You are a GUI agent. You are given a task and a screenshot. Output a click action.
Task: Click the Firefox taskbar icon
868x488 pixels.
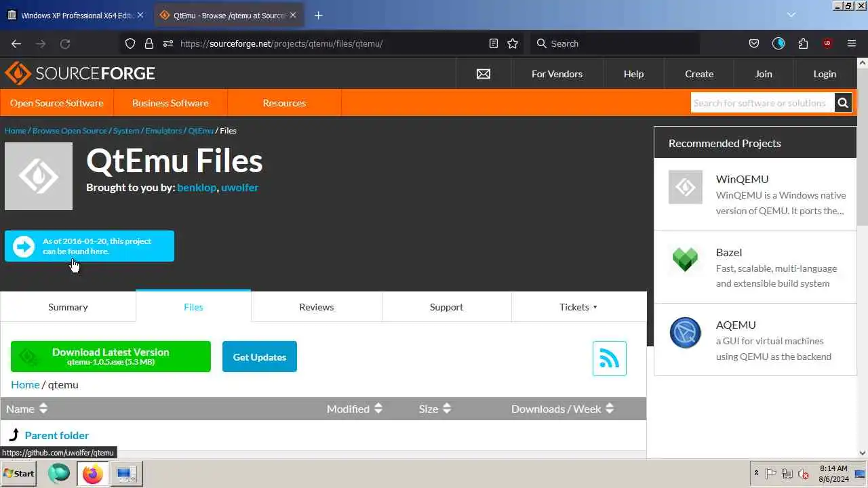pos(93,474)
